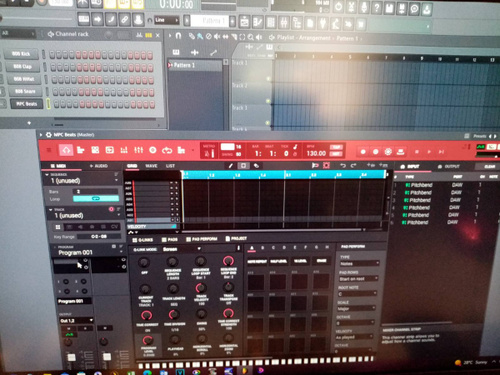Open the Q-Link Mode Screen dropdown
The height and width of the screenshot is (375, 500).
182,249
